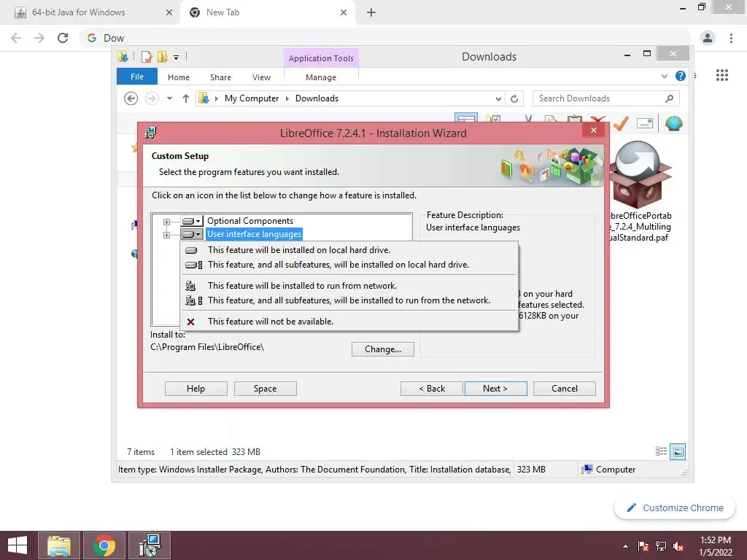Click the Search Downloads field
This screenshot has height=560, width=747.
(605, 98)
